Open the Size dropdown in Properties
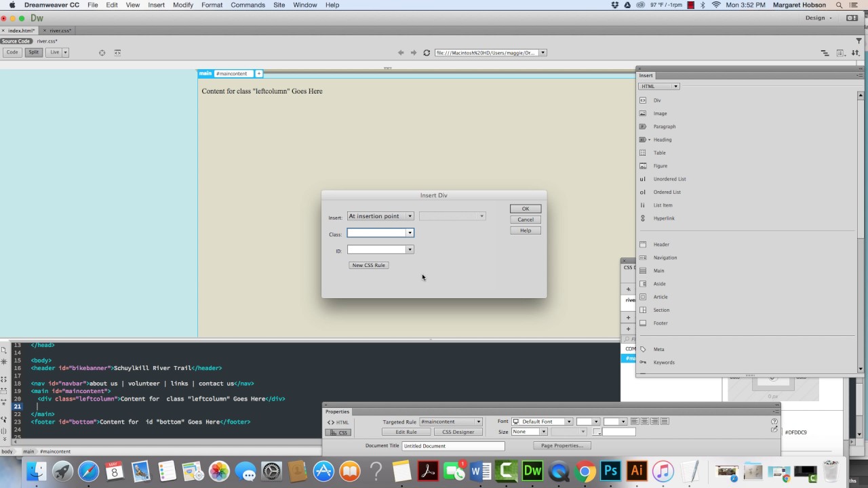This screenshot has height=488, width=868. coord(529,432)
